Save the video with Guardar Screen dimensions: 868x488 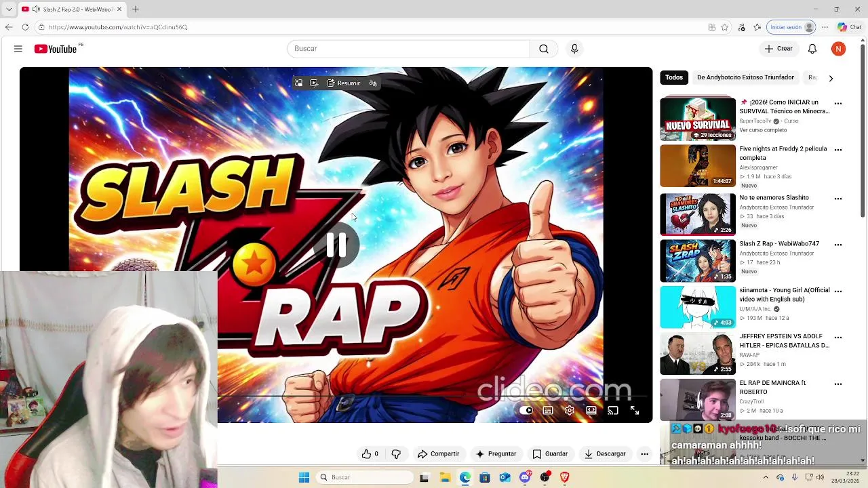pos(550,454)
